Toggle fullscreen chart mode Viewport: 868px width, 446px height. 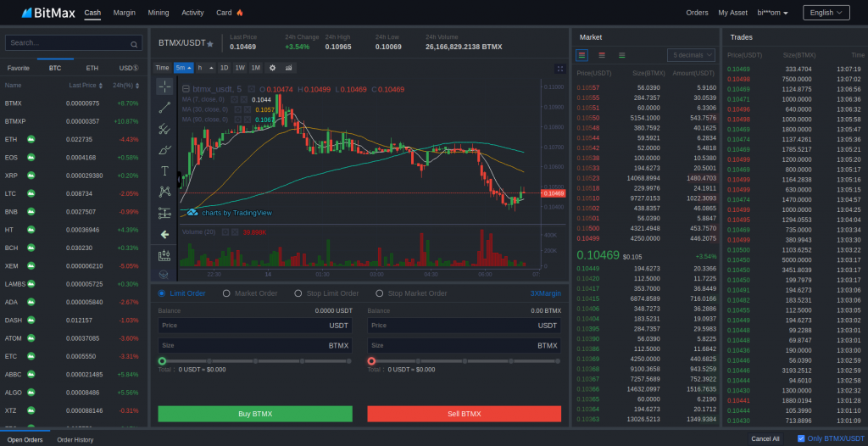560,69
